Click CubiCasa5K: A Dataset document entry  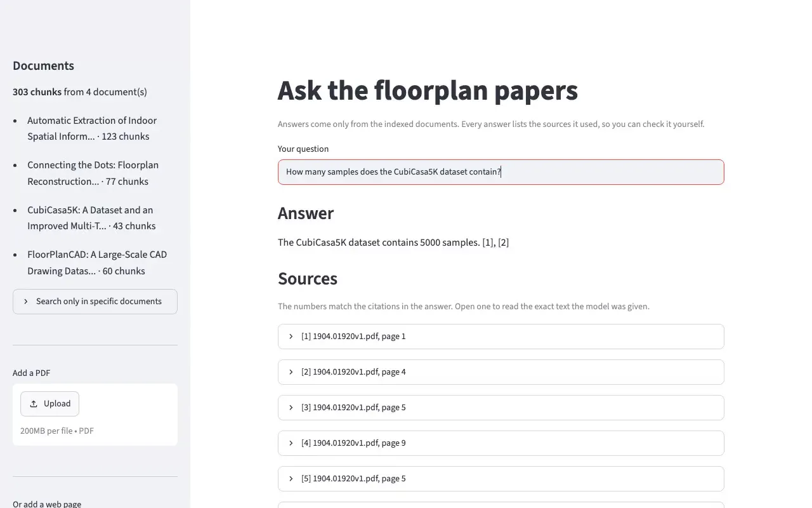[91, 218]
